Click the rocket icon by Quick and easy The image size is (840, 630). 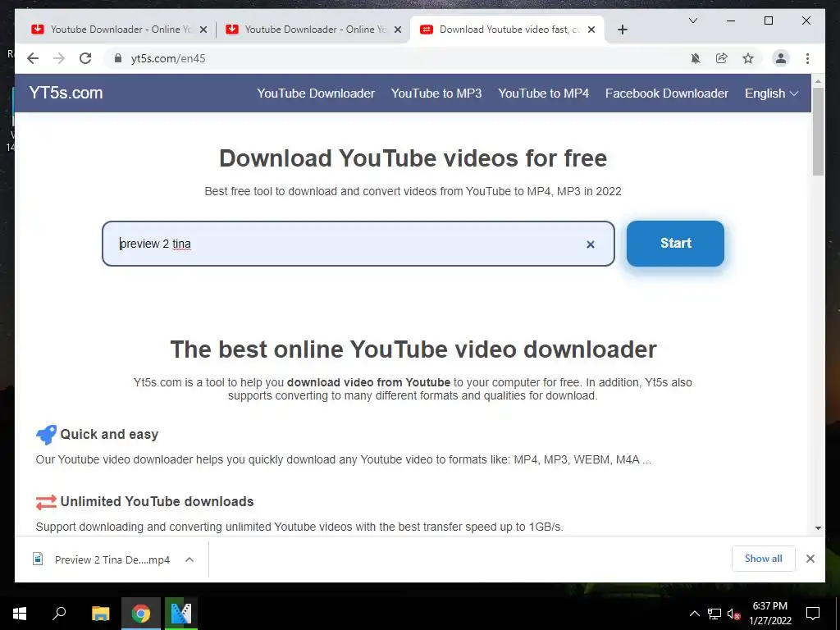[46, 435]
